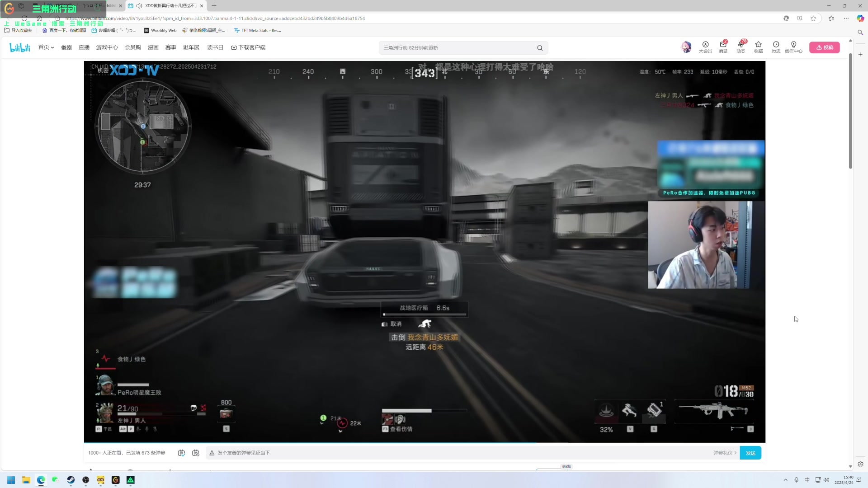The height and width of the screenshot is (488, 868).
Task: Open File Explorer from the taskbar
Action: pos(26,480)
